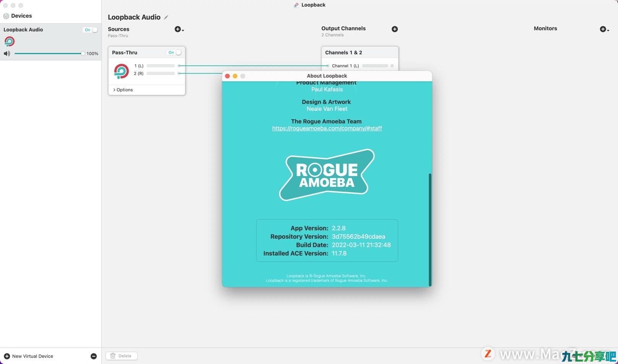Image resolution: width=618 pixels, height=364 pixels.
Task: Click the Paul Kafasis credit text
Action: coord(327,89)
